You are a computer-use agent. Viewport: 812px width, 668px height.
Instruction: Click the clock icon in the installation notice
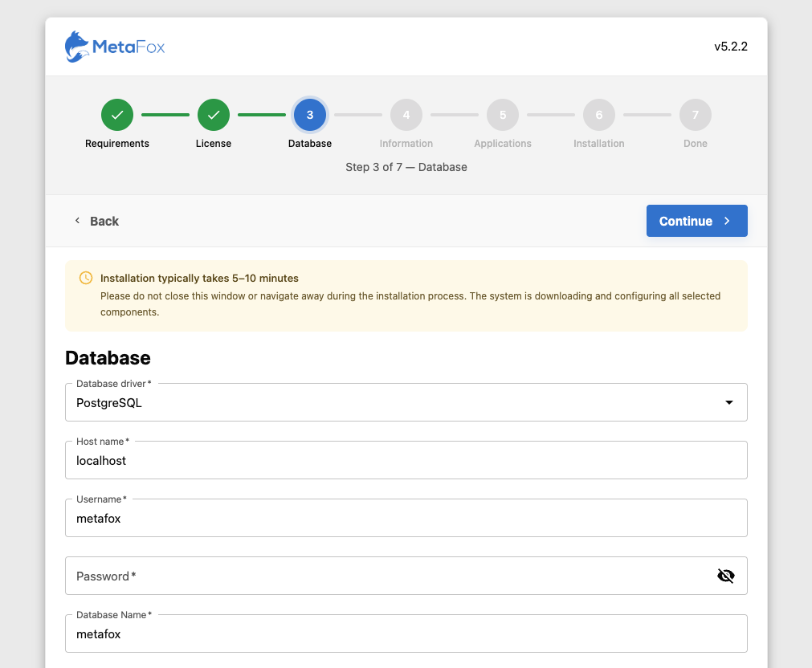click(86, 278)
